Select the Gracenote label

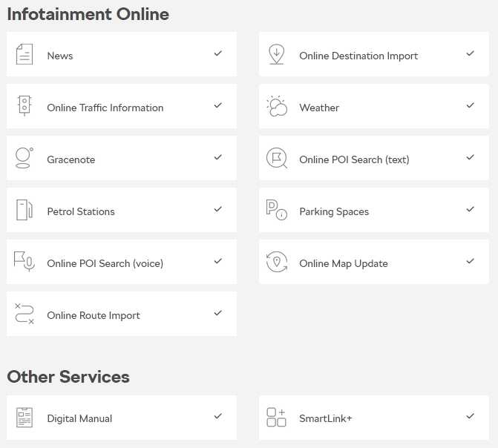pos(71,159)
